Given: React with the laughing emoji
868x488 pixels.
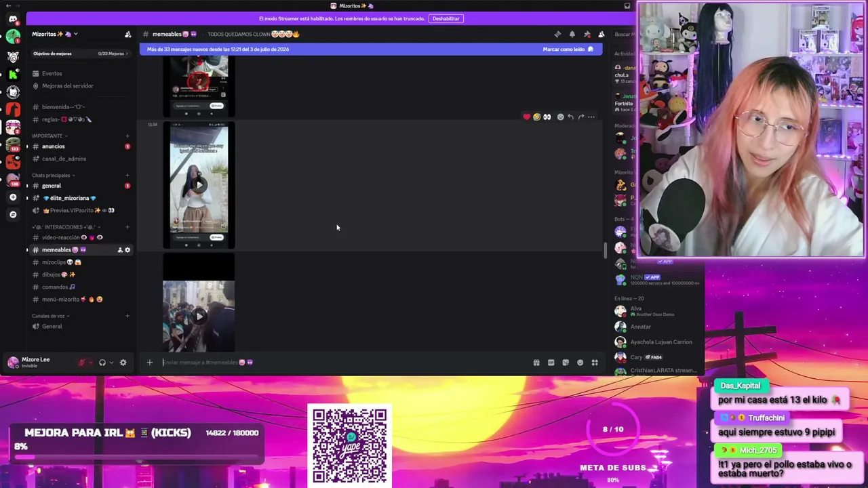Looking at the screenshot, I should pos(537,117).
